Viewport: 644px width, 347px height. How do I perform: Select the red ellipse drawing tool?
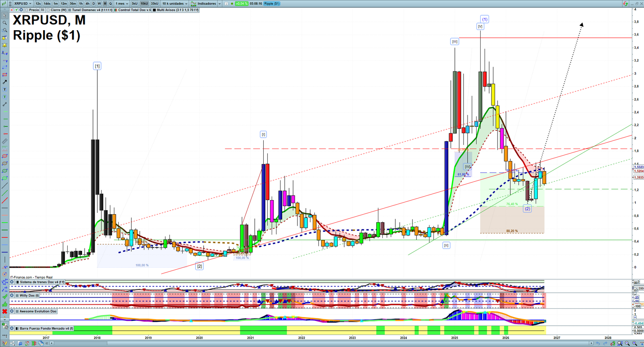coord(4,156)
